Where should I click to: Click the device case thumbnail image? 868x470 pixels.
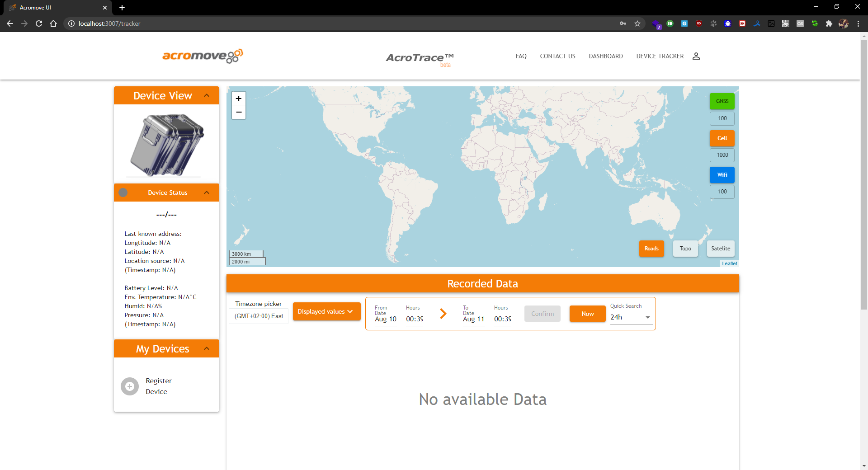[167, 145]
